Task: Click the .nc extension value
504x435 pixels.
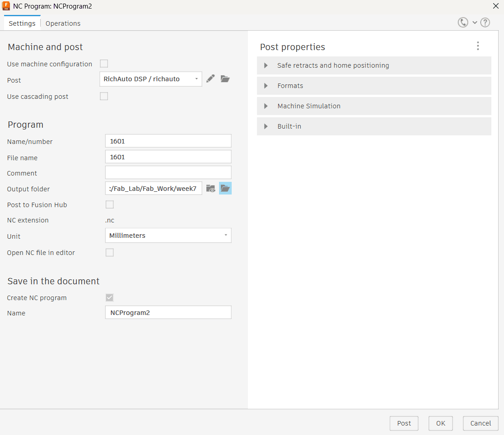Action: (110, 220)
